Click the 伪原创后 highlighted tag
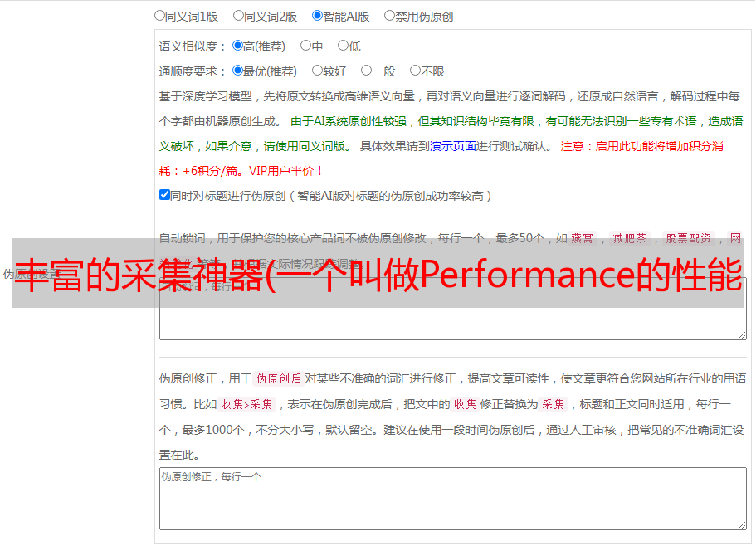Image resolution: width=756 pixels, height=546 pixels. pos(279,378)
